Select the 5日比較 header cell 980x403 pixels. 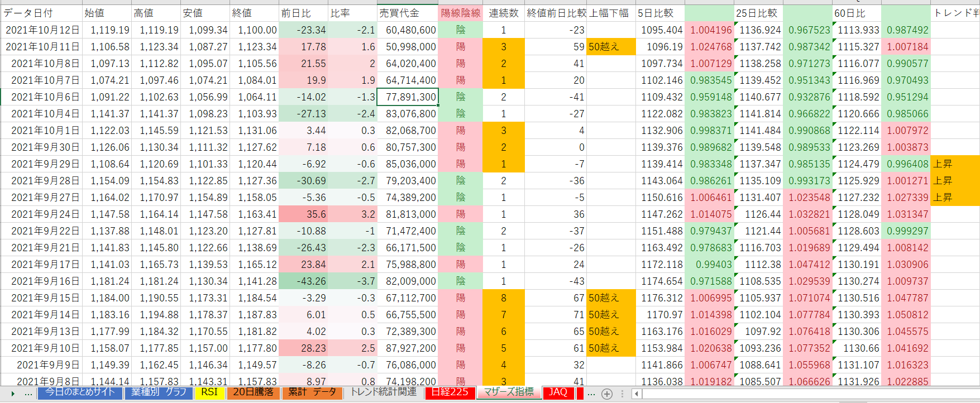point(660,13)
